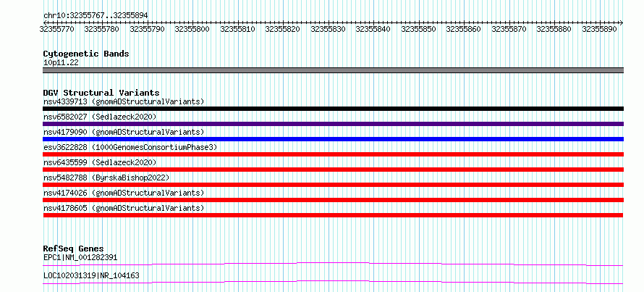
Task: Select the black nsv4339713 variant bar
Action: click(x=333, y=109)
